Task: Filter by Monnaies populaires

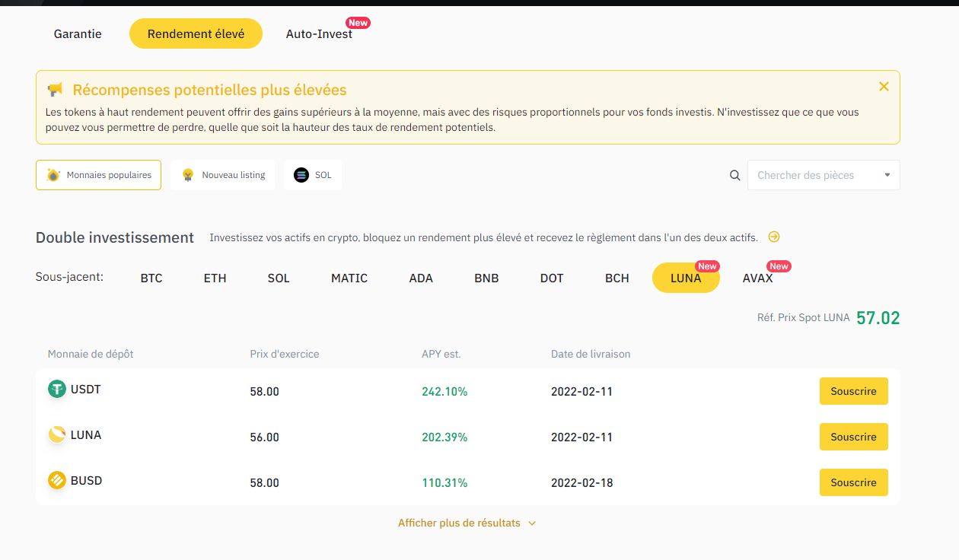Action: tap(98, 175)
